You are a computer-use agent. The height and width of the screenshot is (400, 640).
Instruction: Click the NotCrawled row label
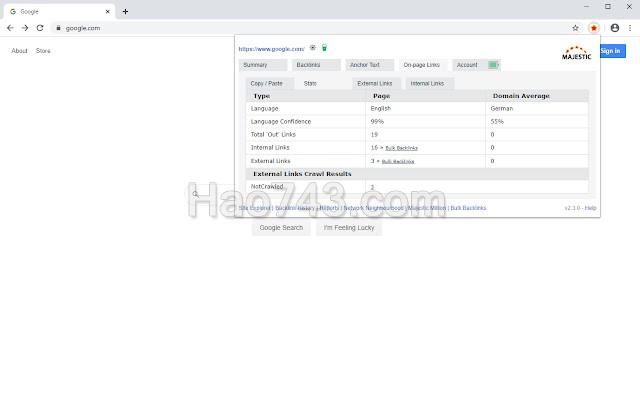pos(267,187)
